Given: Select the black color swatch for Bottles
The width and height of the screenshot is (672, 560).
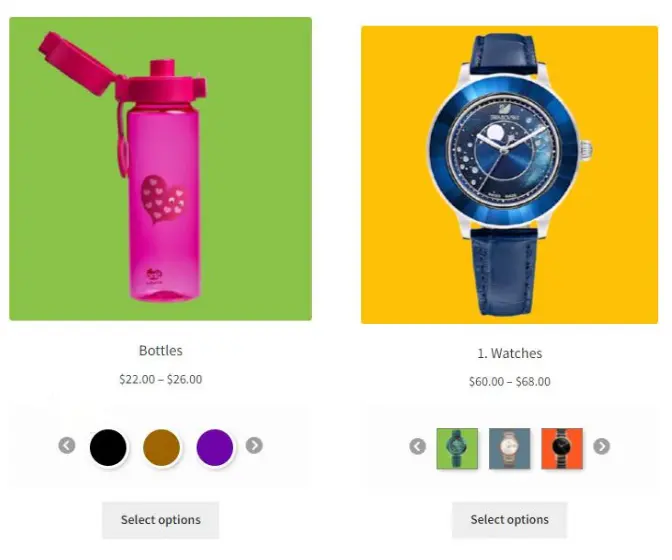Looking at the screenshot, I should 108,447.
